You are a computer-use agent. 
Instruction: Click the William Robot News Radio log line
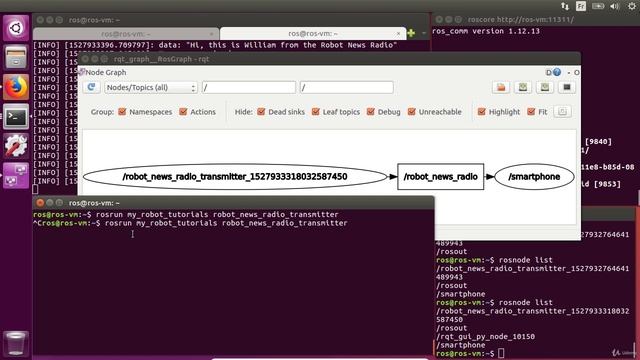point(215,45)
